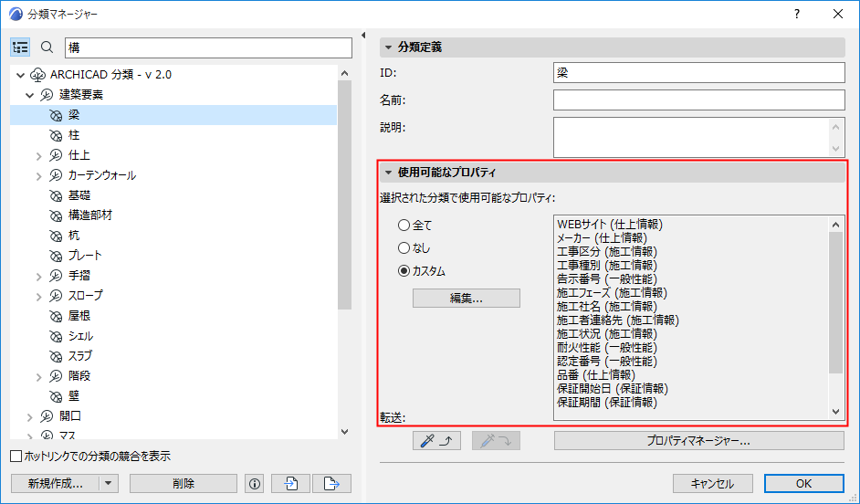Select 保証開始日 (保証情報) in list
Screen dimensions: 860x504
click(613, 389)
